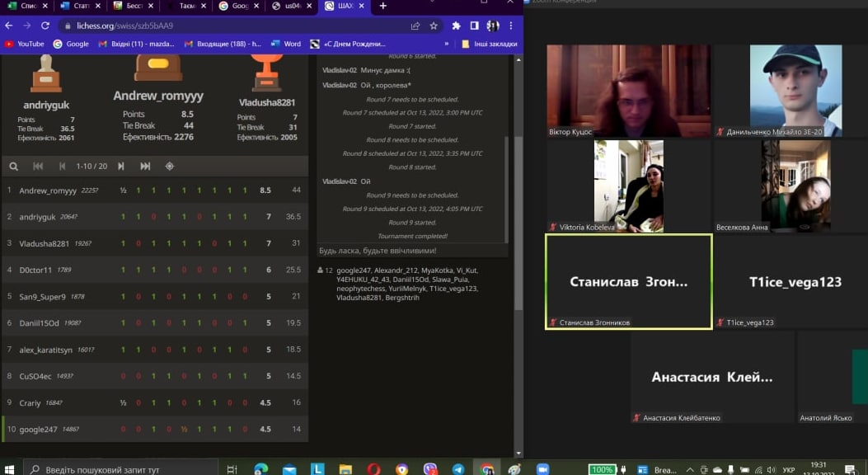
Task: Open a new browser tab
Action: (382, 6)
